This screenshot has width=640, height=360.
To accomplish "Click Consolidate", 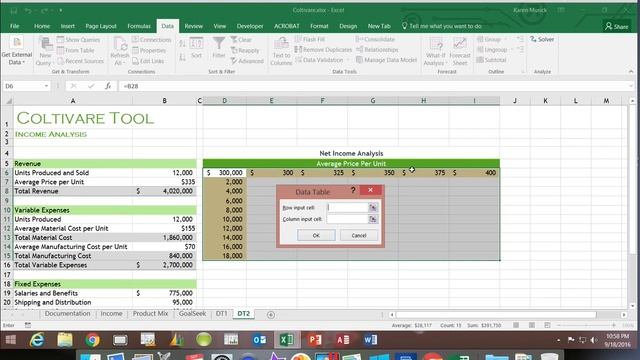I will 375,39.
